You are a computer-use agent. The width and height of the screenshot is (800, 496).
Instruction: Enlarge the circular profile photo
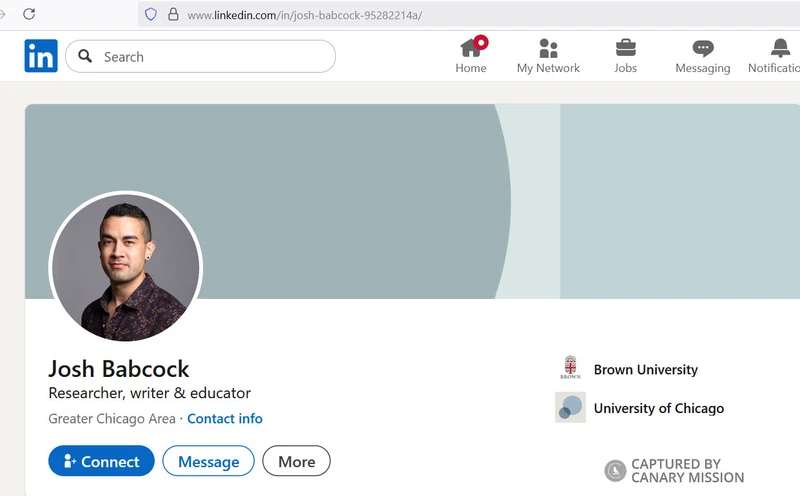pos(125,267)
